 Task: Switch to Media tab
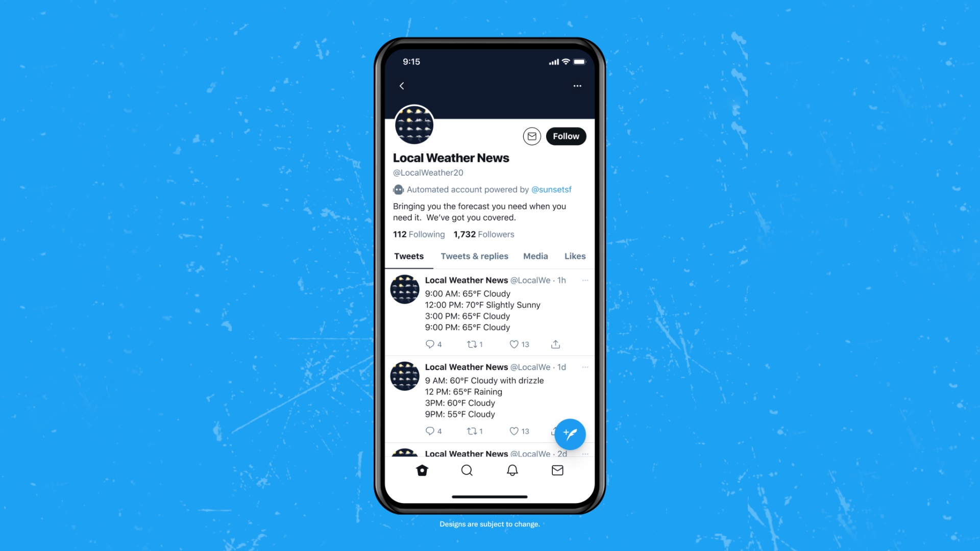pyautogui.click(x=536, y=256)
